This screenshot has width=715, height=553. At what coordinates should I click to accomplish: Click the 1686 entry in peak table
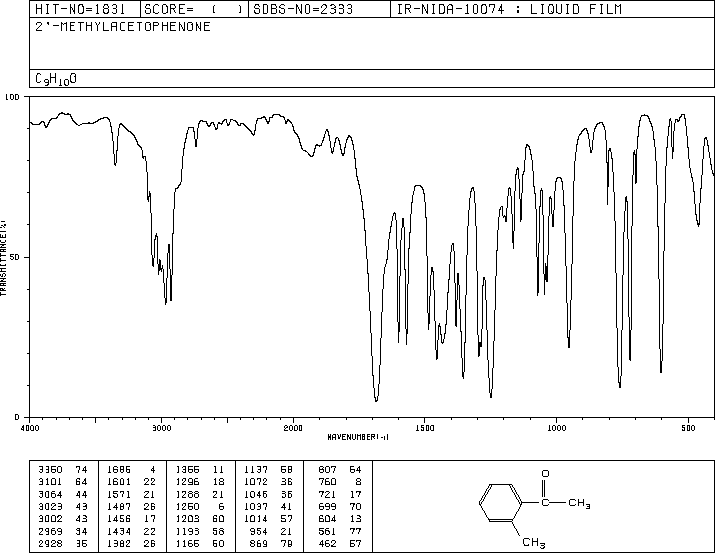119,470
